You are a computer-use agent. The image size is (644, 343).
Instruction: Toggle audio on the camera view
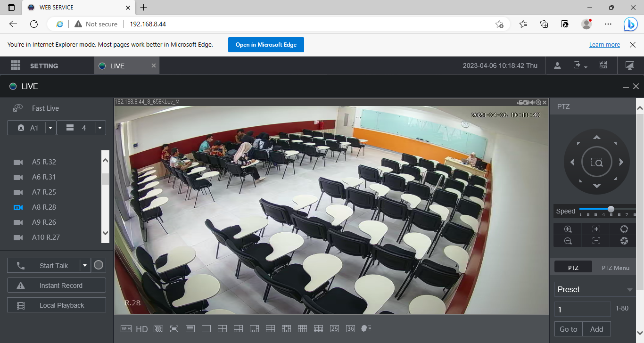tap(532, 102)
